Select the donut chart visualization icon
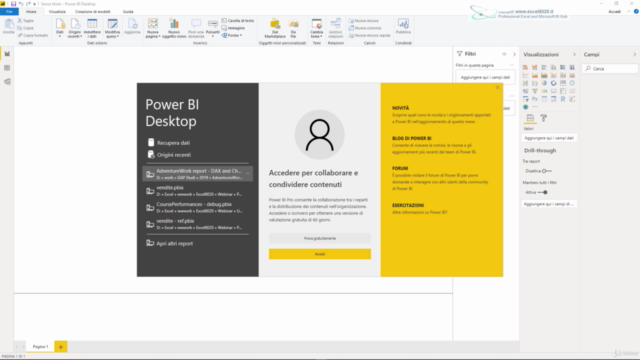640x360 pixels. click(553, 83)
